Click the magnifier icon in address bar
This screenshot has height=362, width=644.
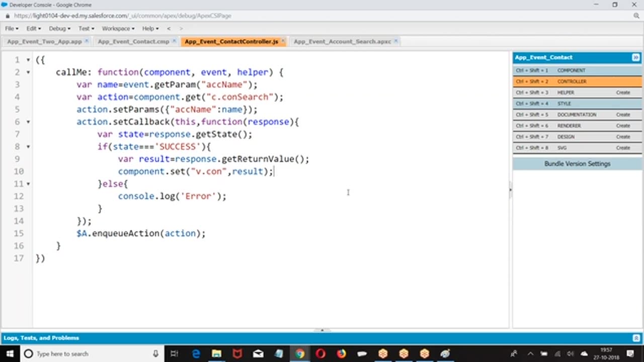pyautogui.click(x=636, y=16)
